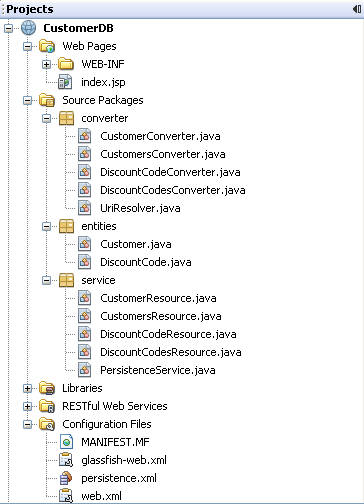Screen dimensions: 364x504
Task: Select web.xml file name
Action: coord(102,496)
